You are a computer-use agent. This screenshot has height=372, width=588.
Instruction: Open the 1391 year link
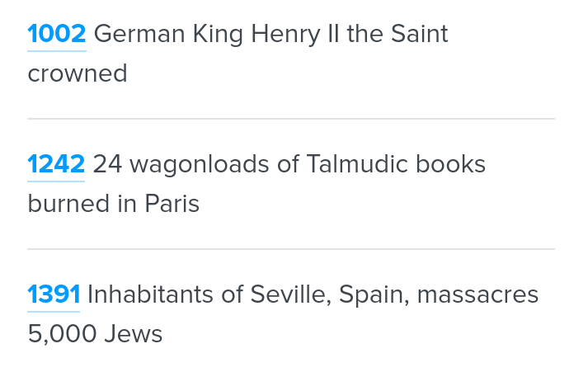(54, 294)
